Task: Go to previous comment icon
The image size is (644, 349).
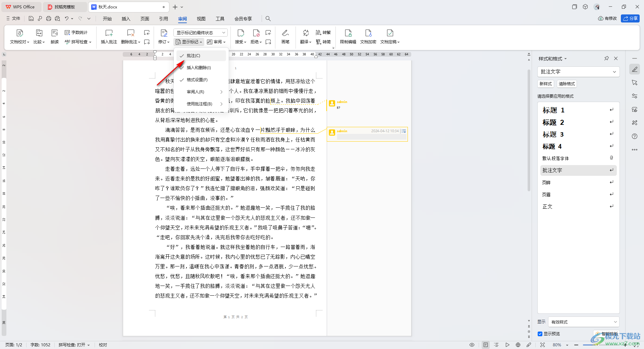Action: (147, 33)
